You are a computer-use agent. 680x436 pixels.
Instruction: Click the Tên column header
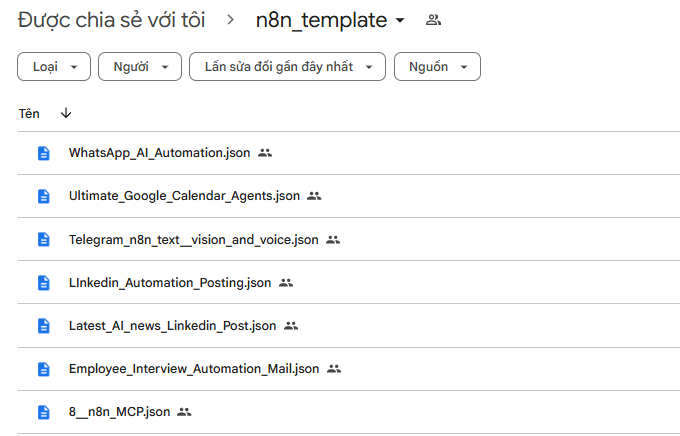[x=29, y=114]
